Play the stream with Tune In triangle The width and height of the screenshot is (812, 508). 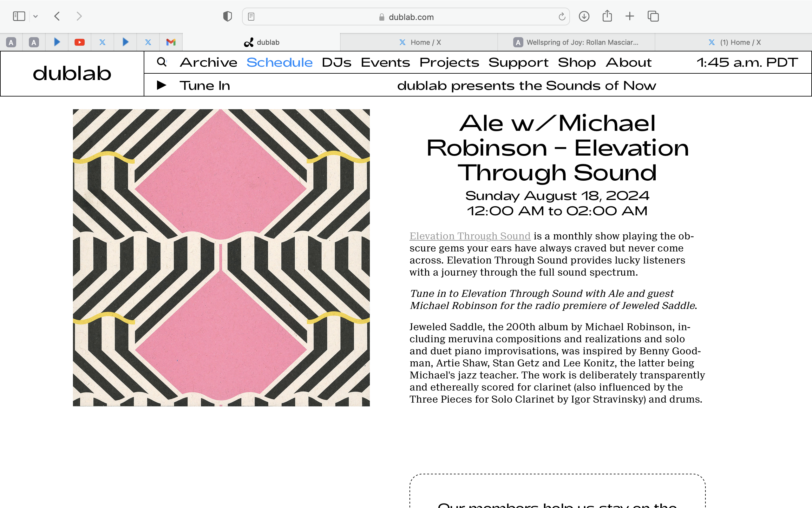click(161, 85)
